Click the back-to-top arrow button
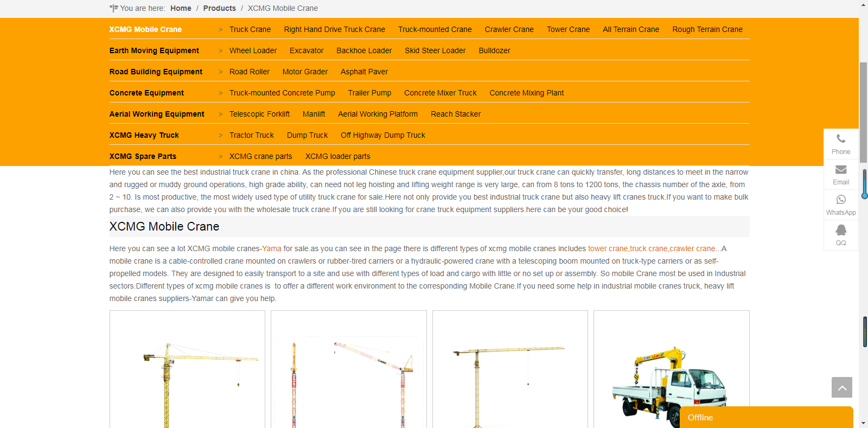 (842, 387)
